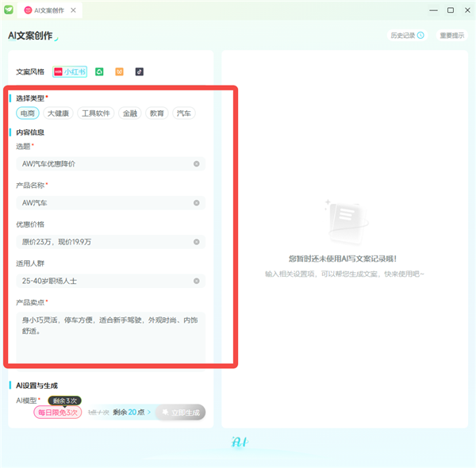Select the 汽车 type option
476x468 pixels.
[x=183, y=113]
